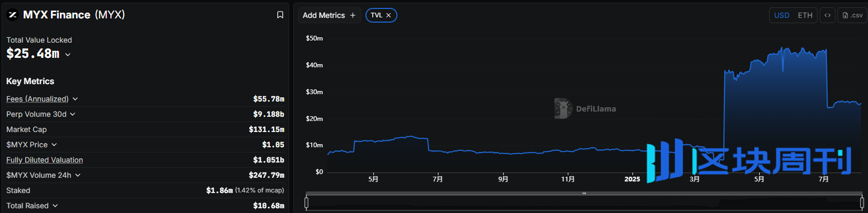Switch chart denomination to ETH
868x213 pixels.
click(x=805, y=15)
